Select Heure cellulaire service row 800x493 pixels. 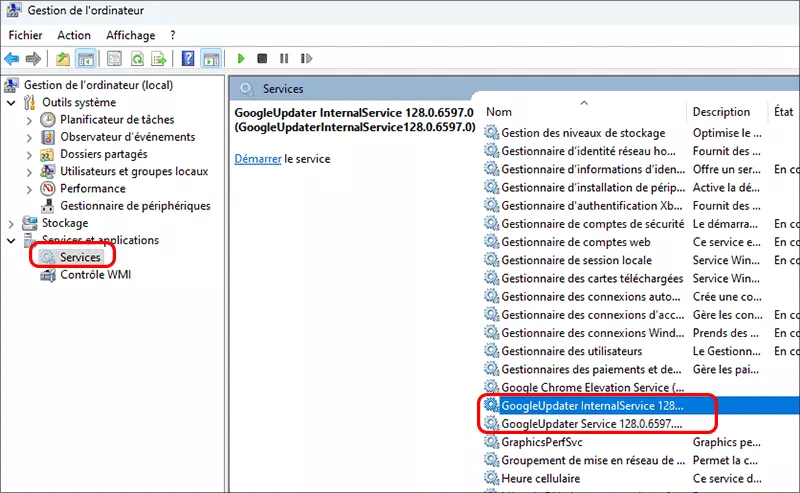(540, 479)
